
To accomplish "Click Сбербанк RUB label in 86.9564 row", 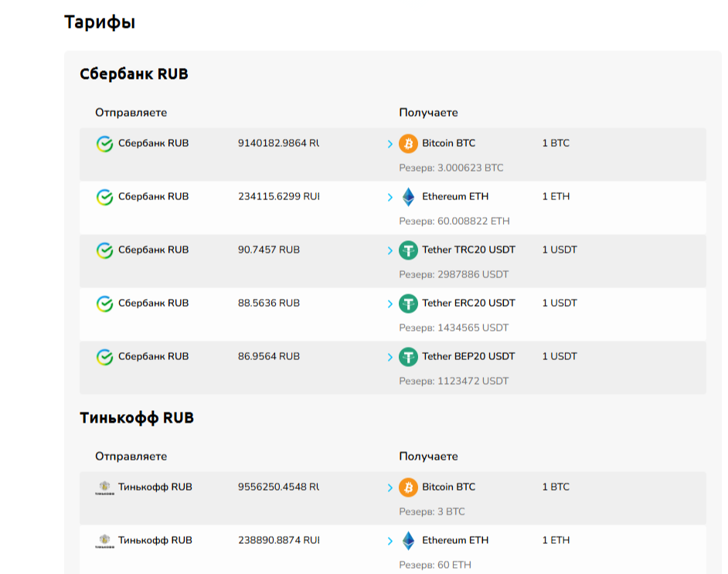I will [153, 356].
